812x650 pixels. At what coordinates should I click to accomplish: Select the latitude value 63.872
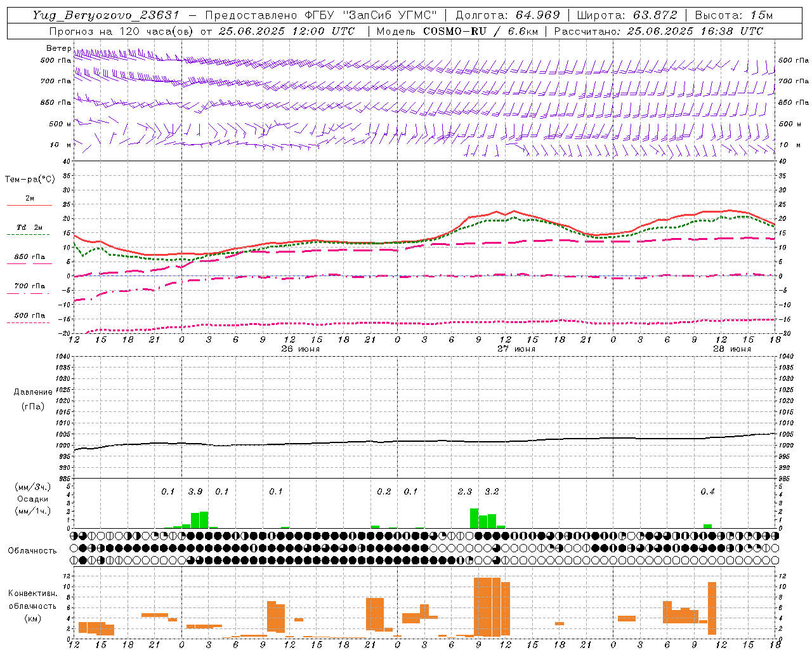tap(655, 15)
